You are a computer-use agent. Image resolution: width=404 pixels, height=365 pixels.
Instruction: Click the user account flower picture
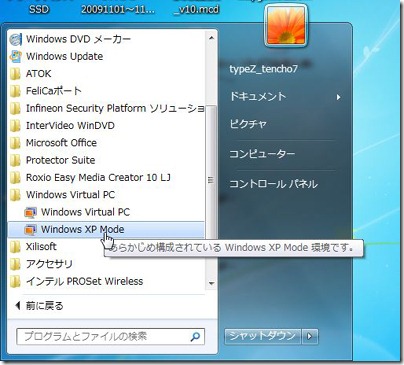pos(286,25)
